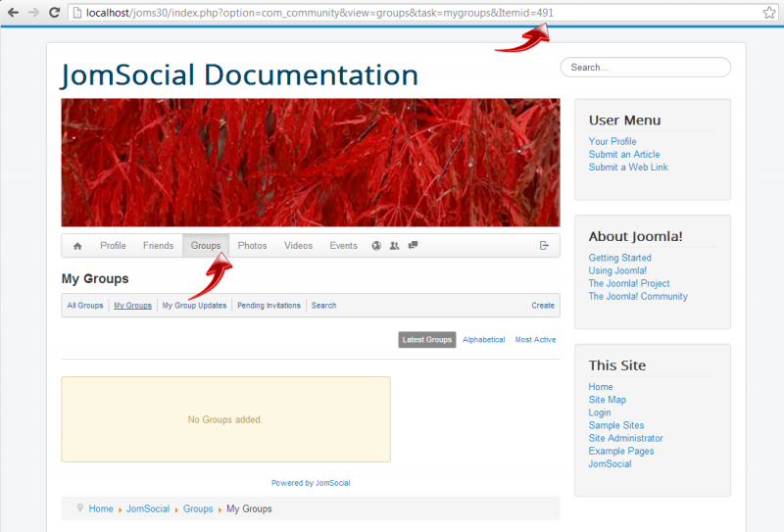Reload the page with refresh icon
This screenshot has width=784, height=532.
pos(54,13)
